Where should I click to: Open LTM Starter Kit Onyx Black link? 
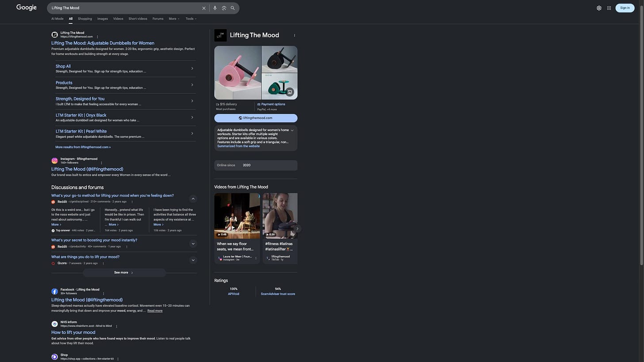pos(81,115)
